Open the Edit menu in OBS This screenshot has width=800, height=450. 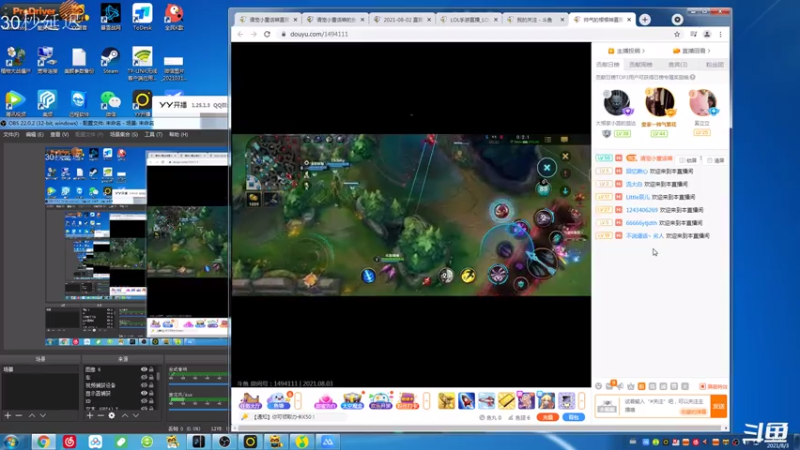[35, 135]
